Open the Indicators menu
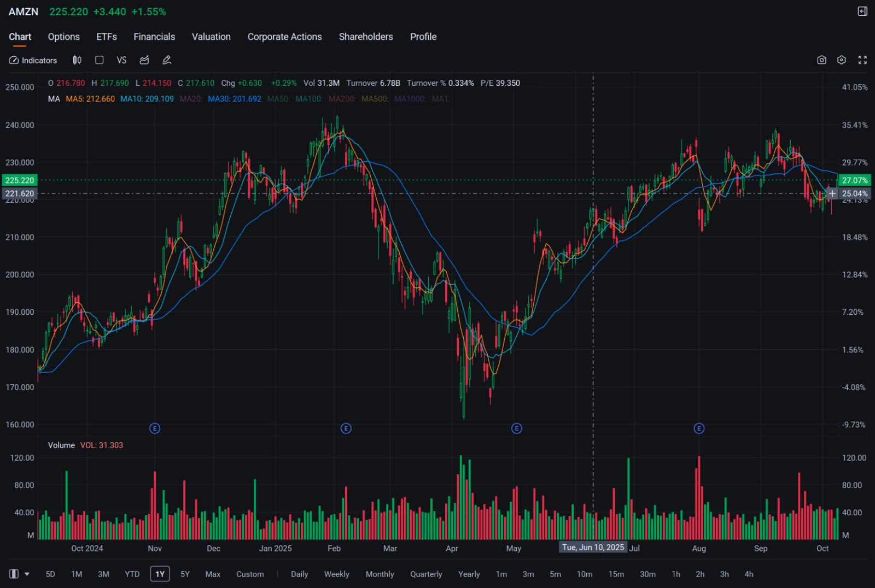The width and height of the screenshot is (875, 588). pos(33,60)
